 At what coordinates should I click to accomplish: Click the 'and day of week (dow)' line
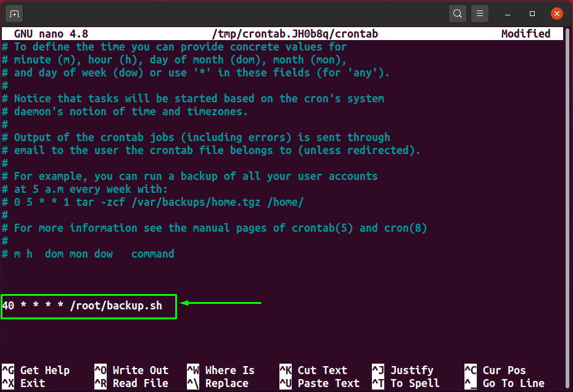196,73
